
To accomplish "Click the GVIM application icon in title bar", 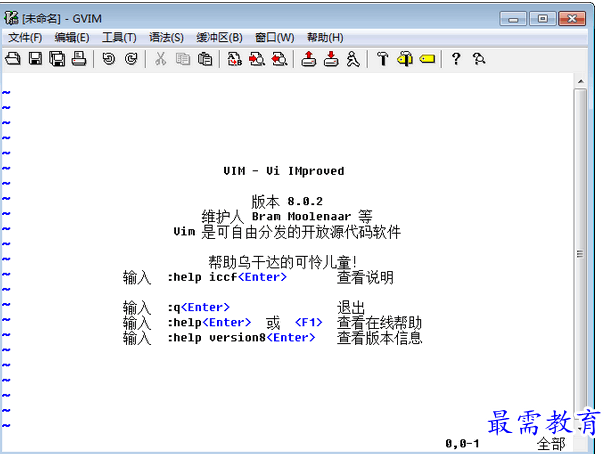I will pyautogui.click(x=11, y=18).
